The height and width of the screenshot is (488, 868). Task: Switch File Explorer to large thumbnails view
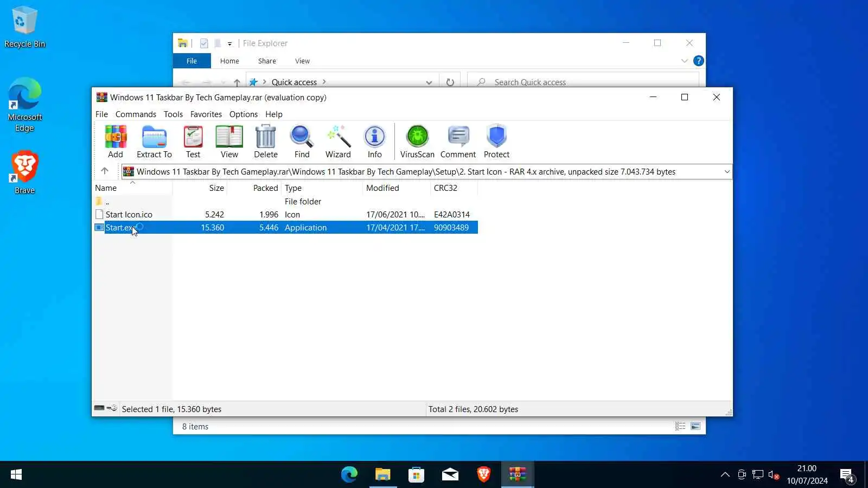(695, 426)
